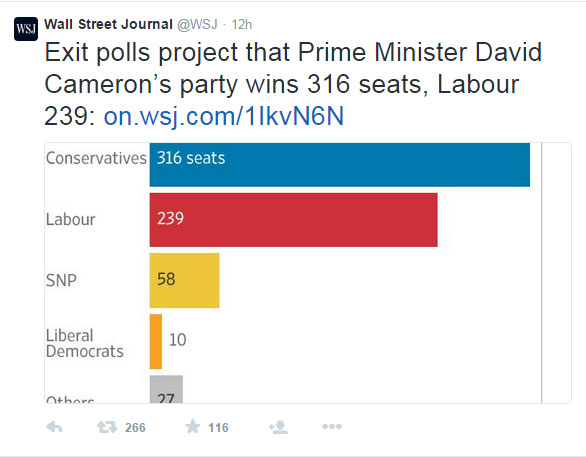Reply to the tweet with arrow icon
Viewport: 586px width, 457px height.
[54, 427]
